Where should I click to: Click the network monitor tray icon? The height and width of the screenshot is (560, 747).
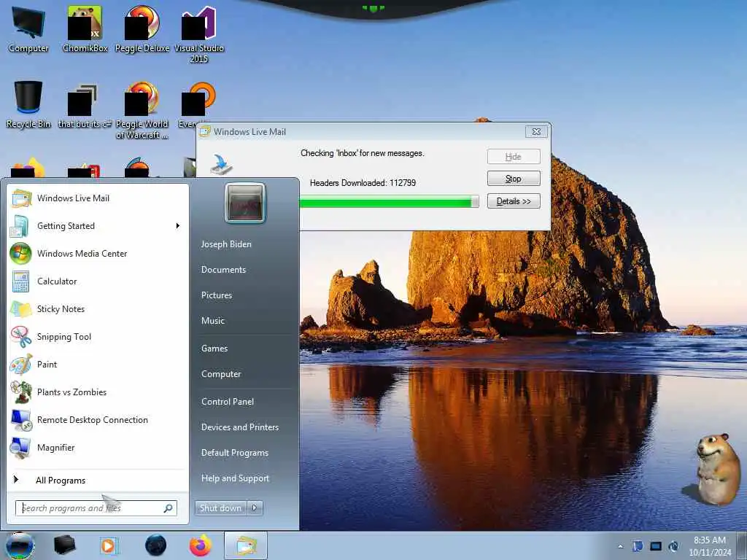(x=656, y=546)
